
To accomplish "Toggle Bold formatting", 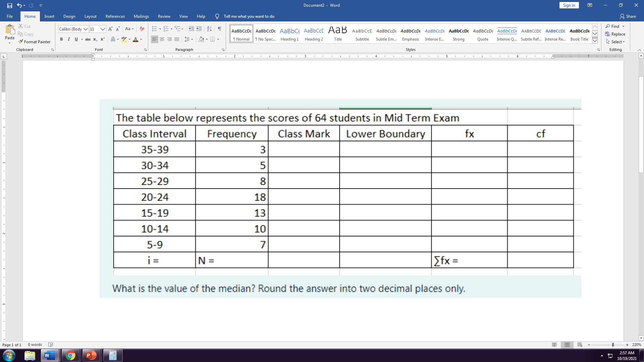I will [x=61, y=39].
